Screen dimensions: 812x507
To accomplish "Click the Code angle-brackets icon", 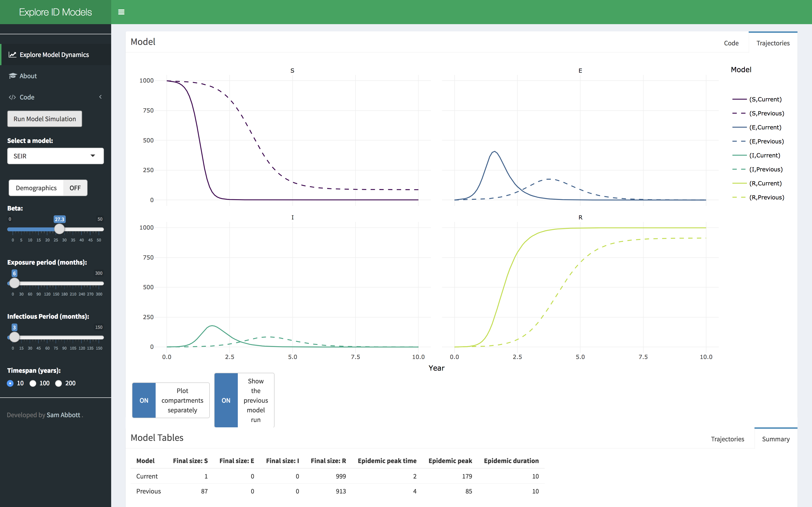I will (12, 97).
